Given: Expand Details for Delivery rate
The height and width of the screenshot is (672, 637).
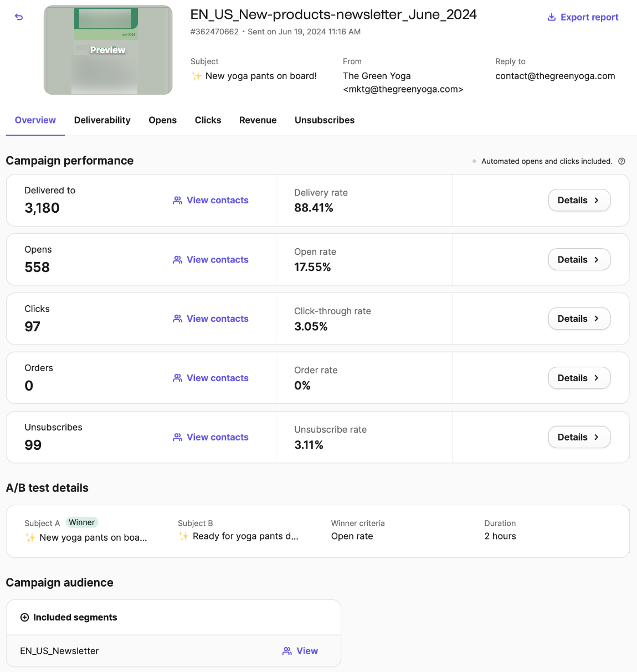Looking at the screenshot, I should 579,201.
